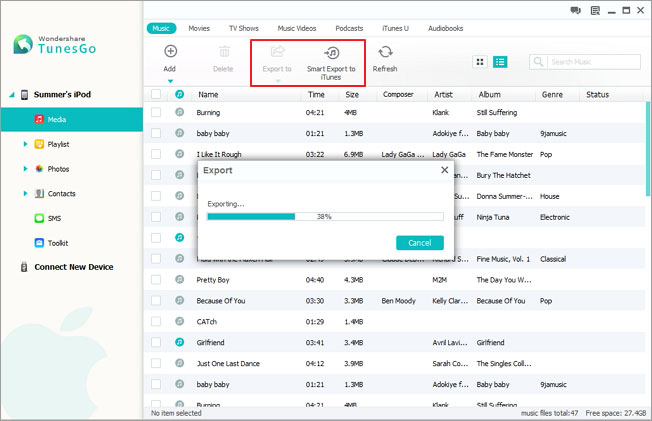Close the Export dialog
Viewport: 652px width, 421px height.
445,170
